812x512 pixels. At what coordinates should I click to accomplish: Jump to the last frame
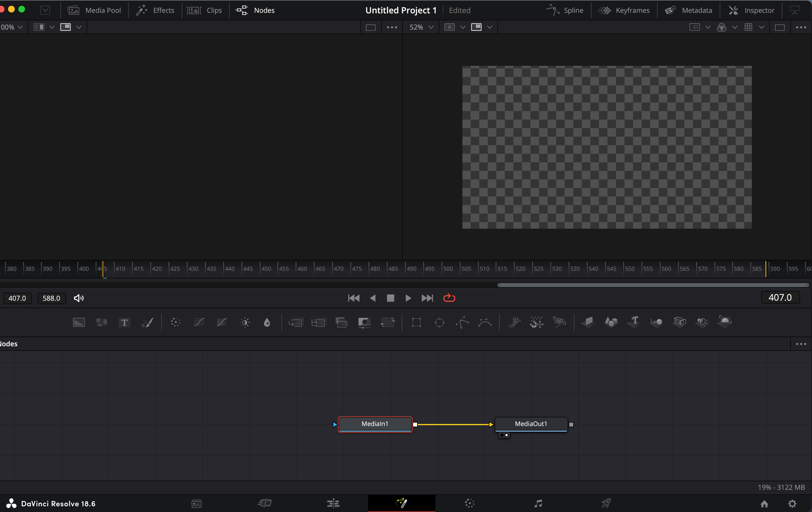point(427,298)
